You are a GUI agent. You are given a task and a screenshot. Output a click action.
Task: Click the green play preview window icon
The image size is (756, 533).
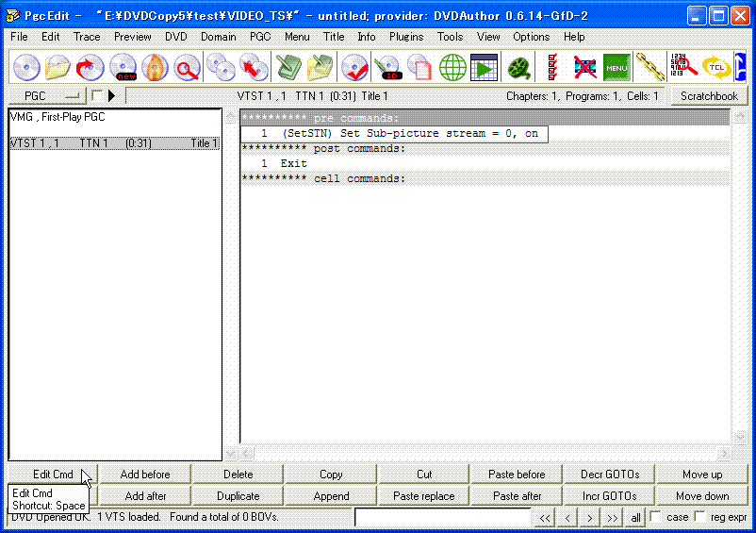tap(485, 67)
